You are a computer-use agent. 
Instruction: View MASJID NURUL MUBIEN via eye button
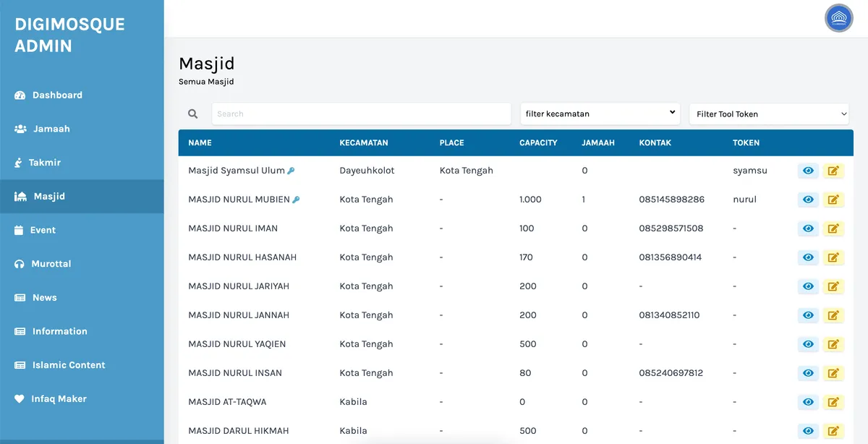pyautogui.click(x=808, y=200)
